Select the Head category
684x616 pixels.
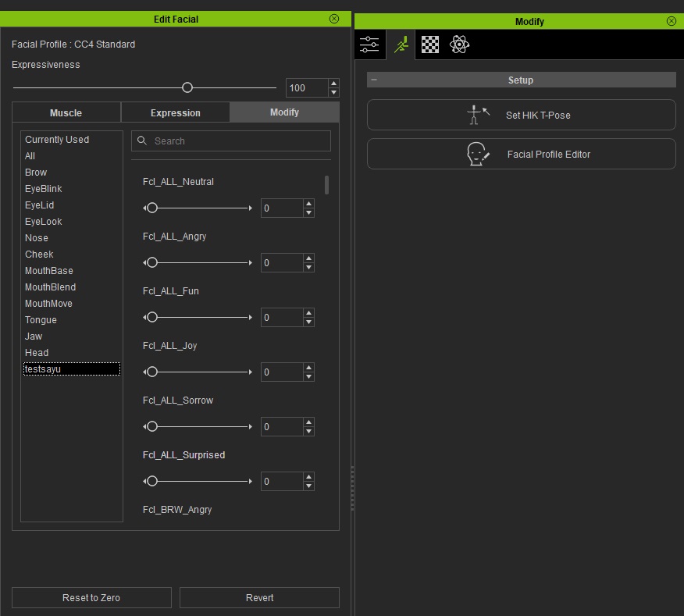click(x=37, y=352)
